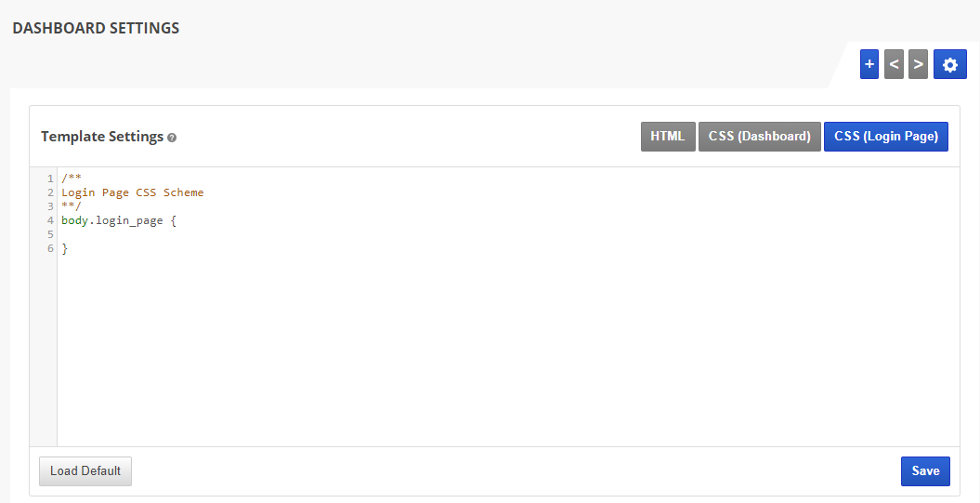This screenshot has height=503, width=980.
Task: Click the '/**' comment opener on line 1
Action: point(72,179)
